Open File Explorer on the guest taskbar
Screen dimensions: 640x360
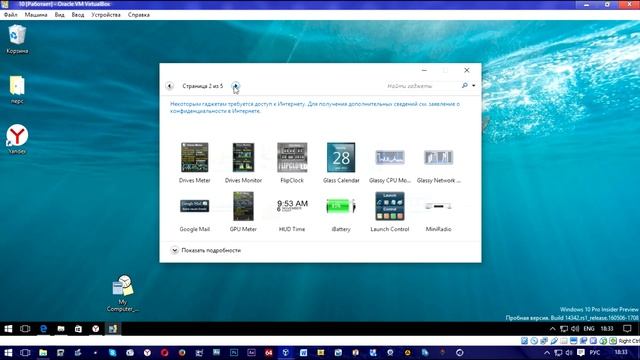(x=61, y=329)
